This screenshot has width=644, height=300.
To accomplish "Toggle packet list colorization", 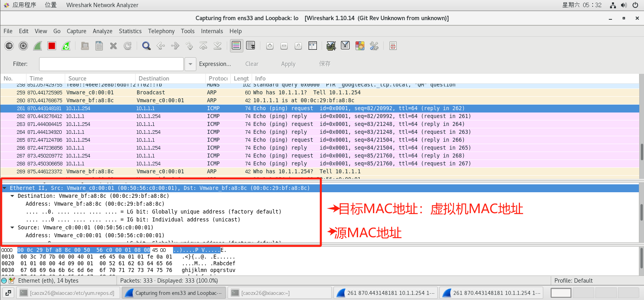I will click(x=236, y=46).
